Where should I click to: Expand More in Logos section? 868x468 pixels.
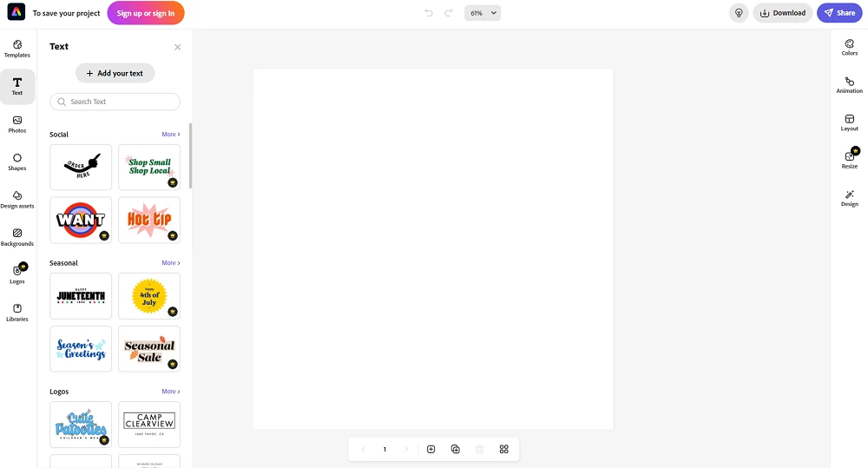click(x=170, y=391)
